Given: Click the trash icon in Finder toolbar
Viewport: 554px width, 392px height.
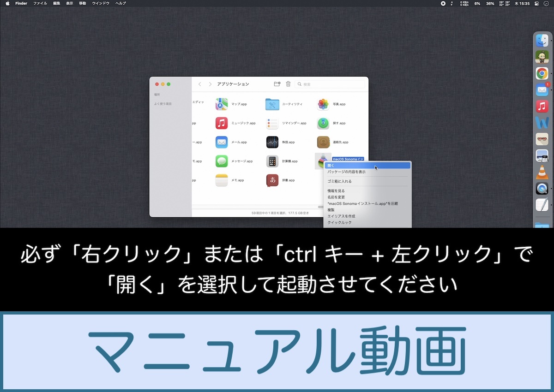Looking at the screenshot, I should click(x=289, y=84).
